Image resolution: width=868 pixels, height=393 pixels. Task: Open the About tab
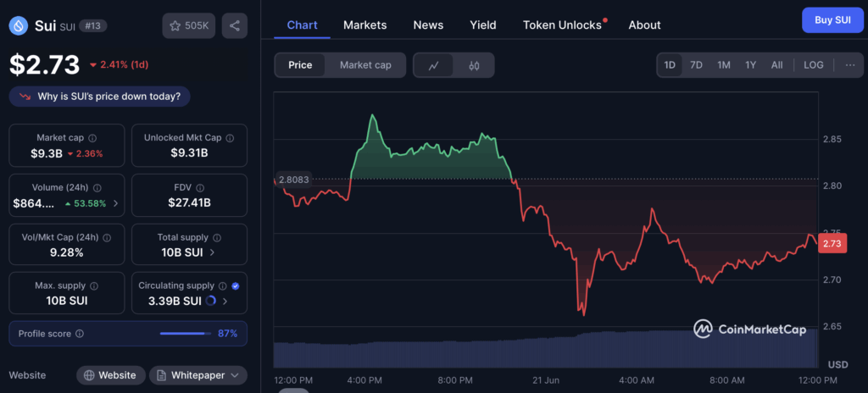coord(644,25)
